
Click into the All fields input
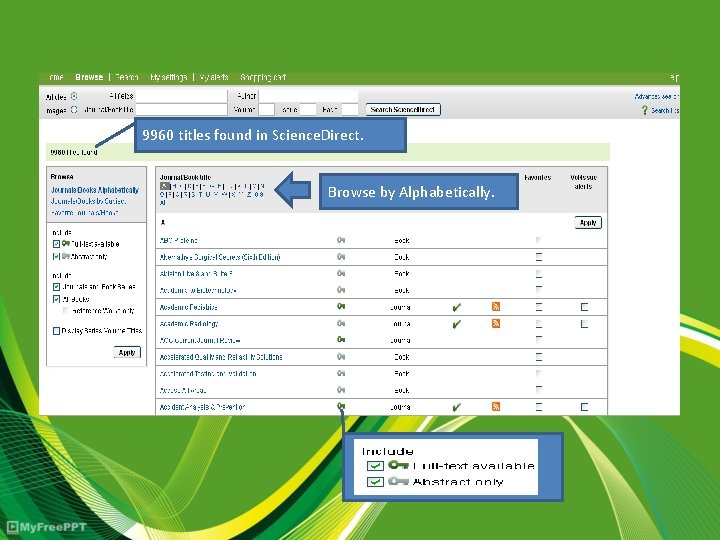181,96
